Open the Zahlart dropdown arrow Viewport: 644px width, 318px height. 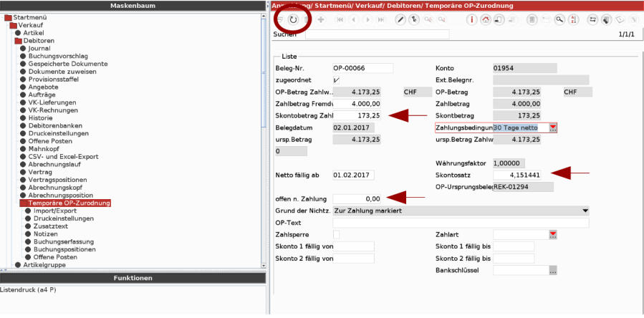(552, 234)
